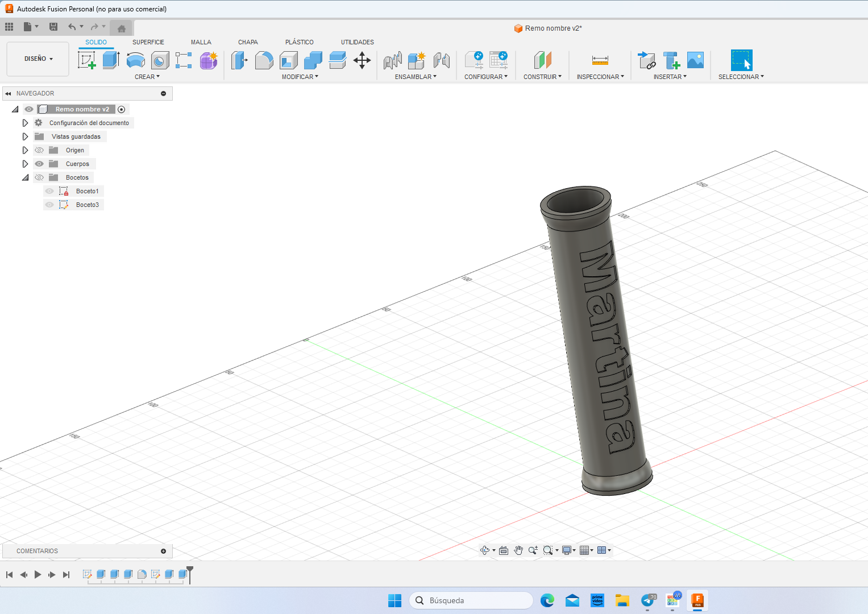The image size is (868, 614).
Task: Open the ENSAMBLAR dropdown menu
Action: pyautogui.click(x=416, y=77)
